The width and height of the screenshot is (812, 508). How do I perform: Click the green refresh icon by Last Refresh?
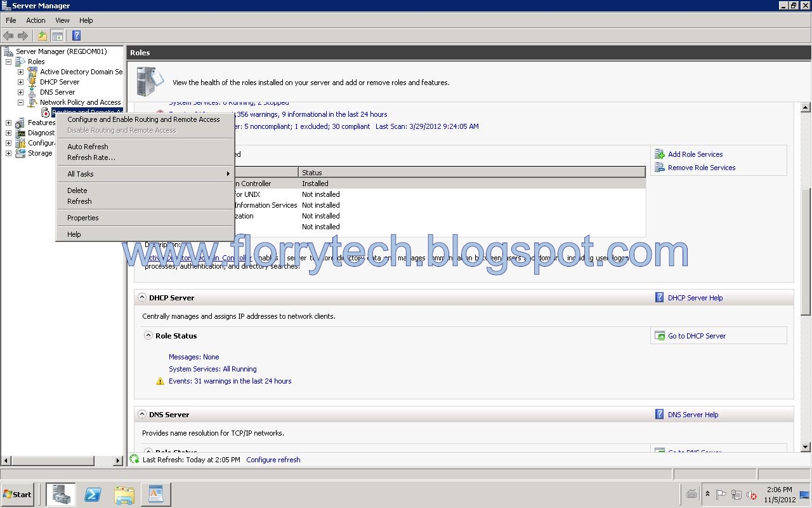click(134, 459)
